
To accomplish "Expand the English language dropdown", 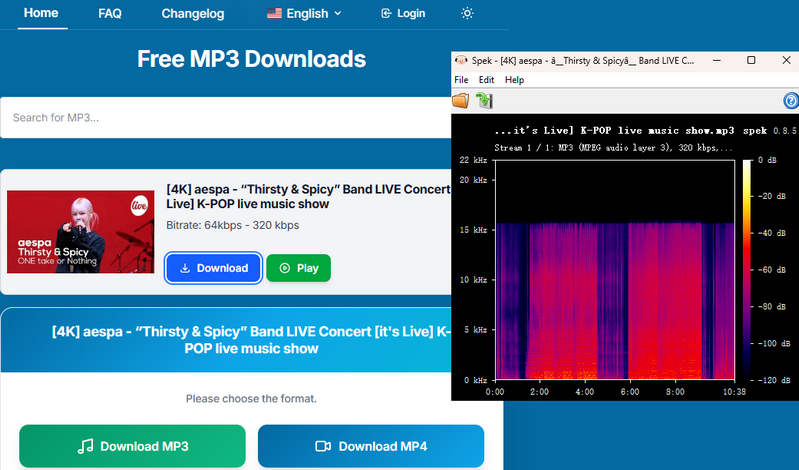I will [x=304, y=14].
